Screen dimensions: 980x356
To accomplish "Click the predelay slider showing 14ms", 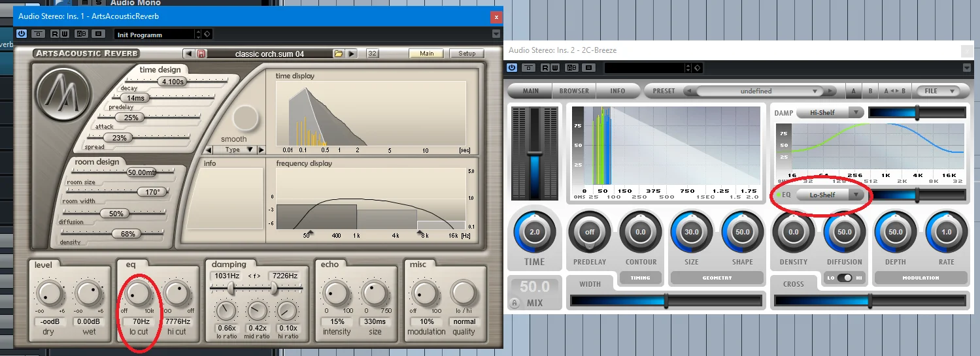I will (135, 98).
